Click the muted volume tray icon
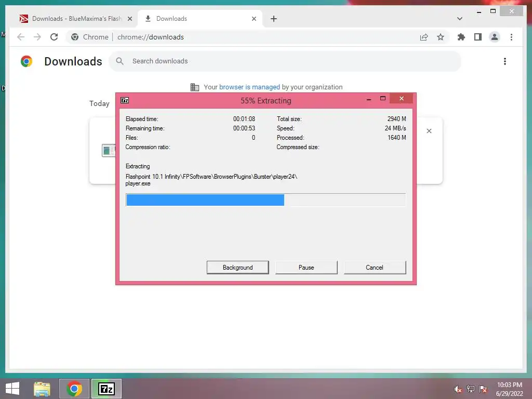The height and width of the screenshot is (399, 532). (458, 389)
